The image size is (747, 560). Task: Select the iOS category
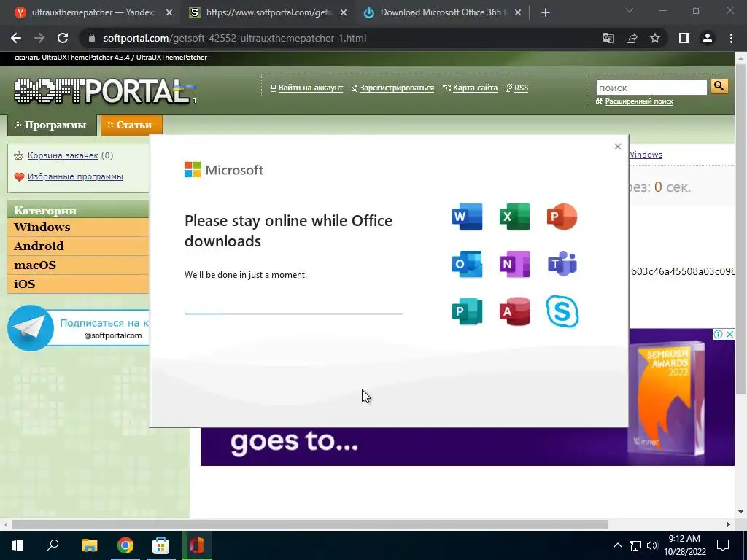click(x=78, y=284)
